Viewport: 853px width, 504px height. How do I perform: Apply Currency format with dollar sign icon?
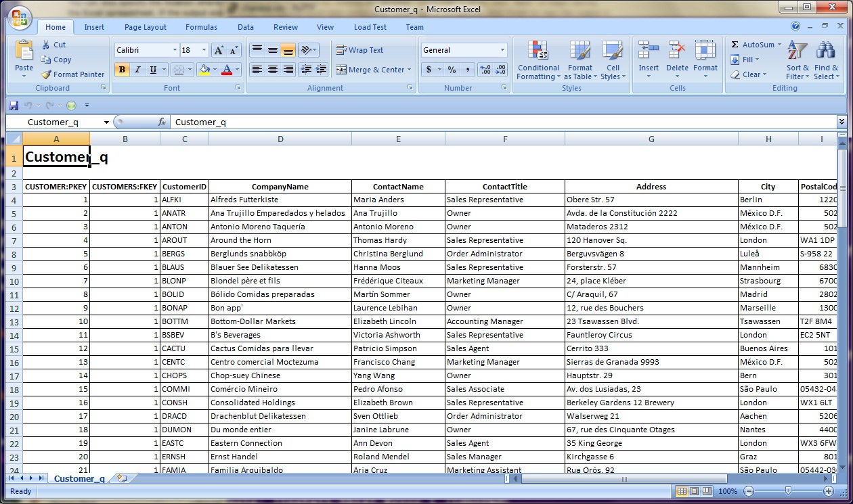point(429,69)
